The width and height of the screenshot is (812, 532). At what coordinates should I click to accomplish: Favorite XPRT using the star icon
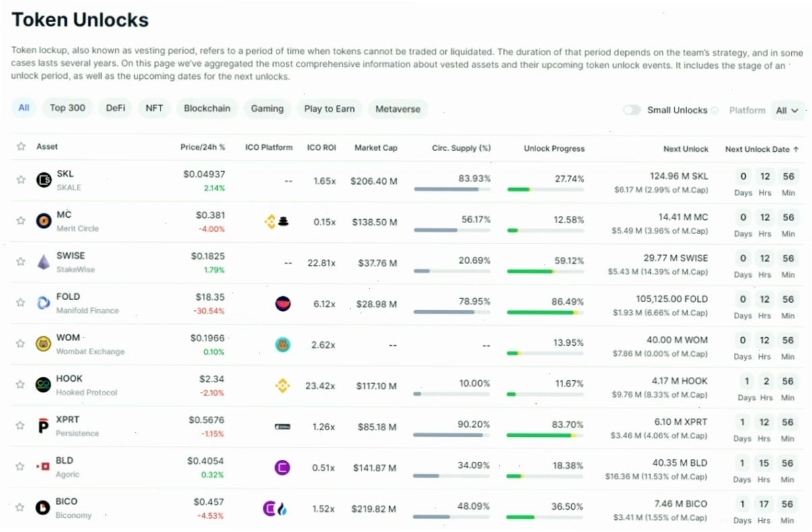click(21, 425)
